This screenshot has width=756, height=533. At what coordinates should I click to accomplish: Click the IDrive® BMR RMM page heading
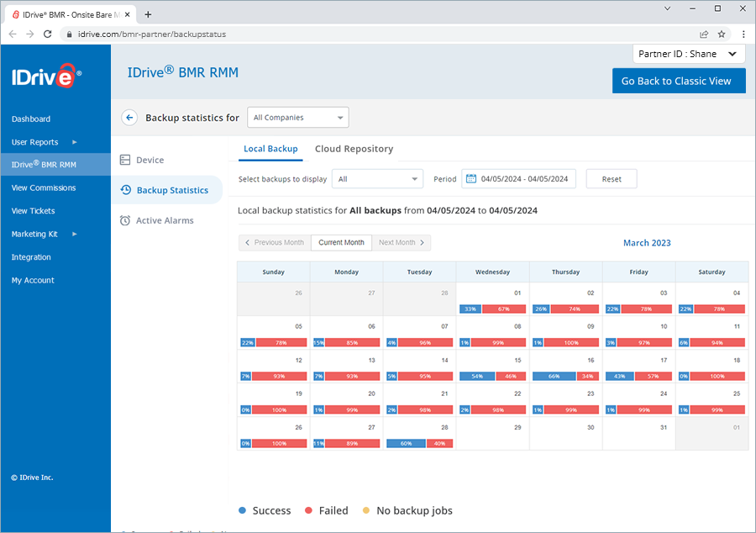pos(183,72)
